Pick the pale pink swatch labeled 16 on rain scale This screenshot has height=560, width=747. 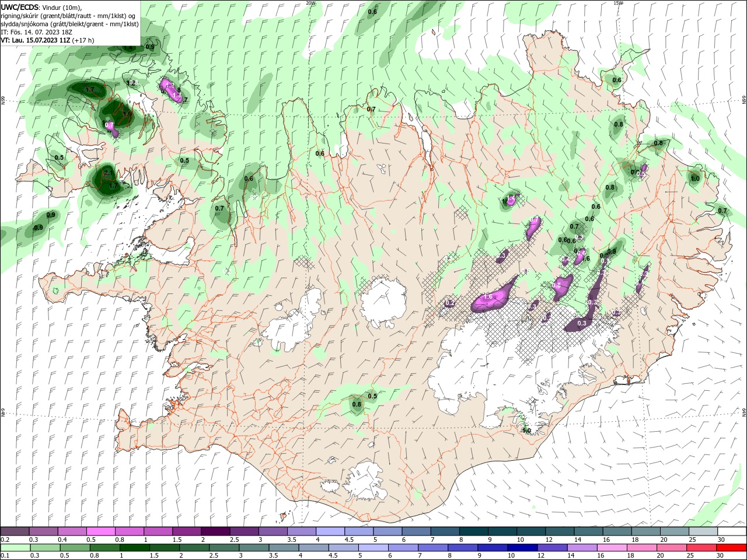coord(612,548)
